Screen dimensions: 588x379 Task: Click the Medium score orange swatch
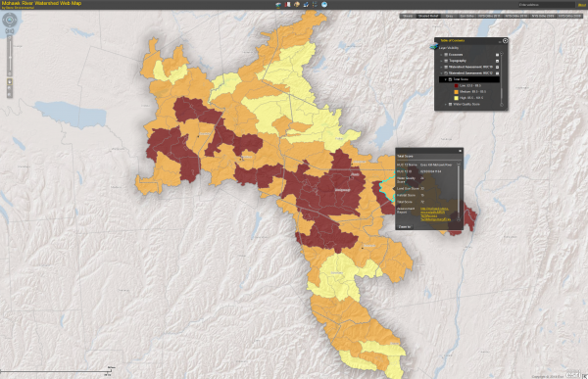[x=456, y=91]
